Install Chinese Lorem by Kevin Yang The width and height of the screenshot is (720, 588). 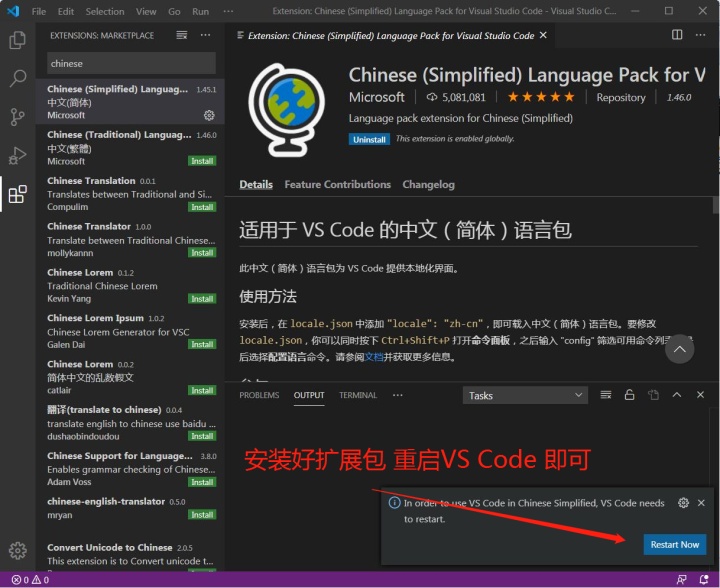click(x=202, y=299)
